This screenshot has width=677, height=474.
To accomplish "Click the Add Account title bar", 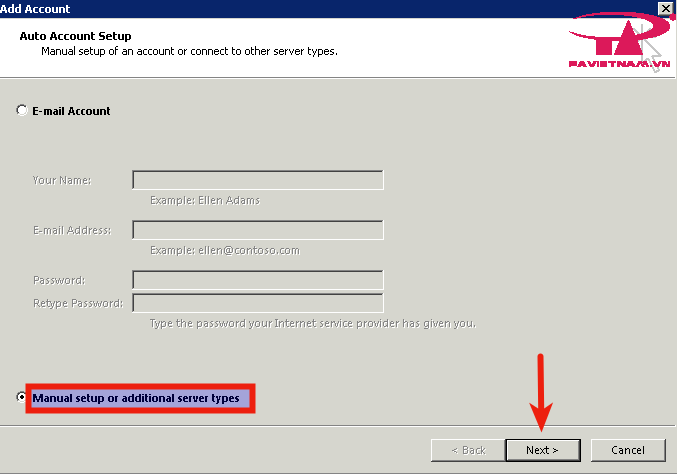I will (300, 8).
